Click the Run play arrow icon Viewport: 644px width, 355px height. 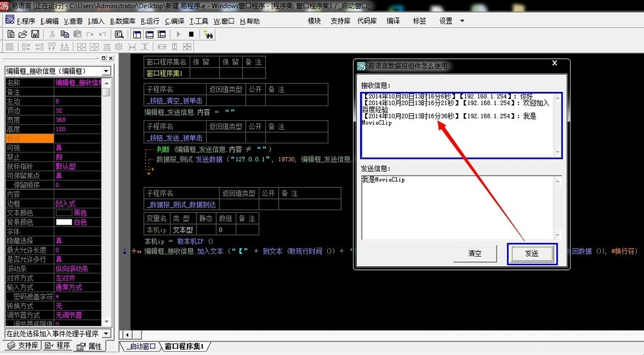(x=178, y=35)
